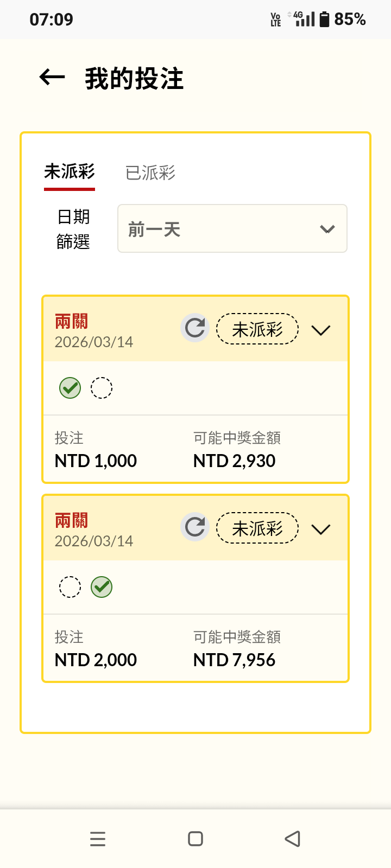Tap the first 兩關 bet title

[71, 322]
